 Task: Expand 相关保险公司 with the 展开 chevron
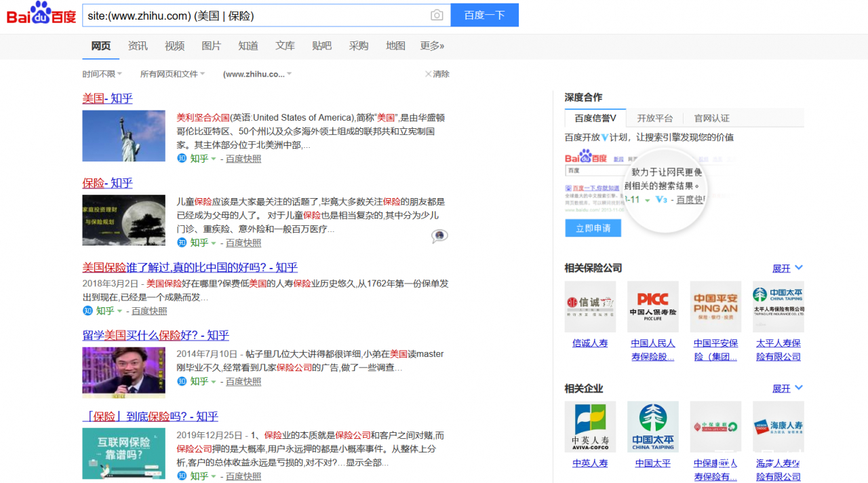point(787,268)
